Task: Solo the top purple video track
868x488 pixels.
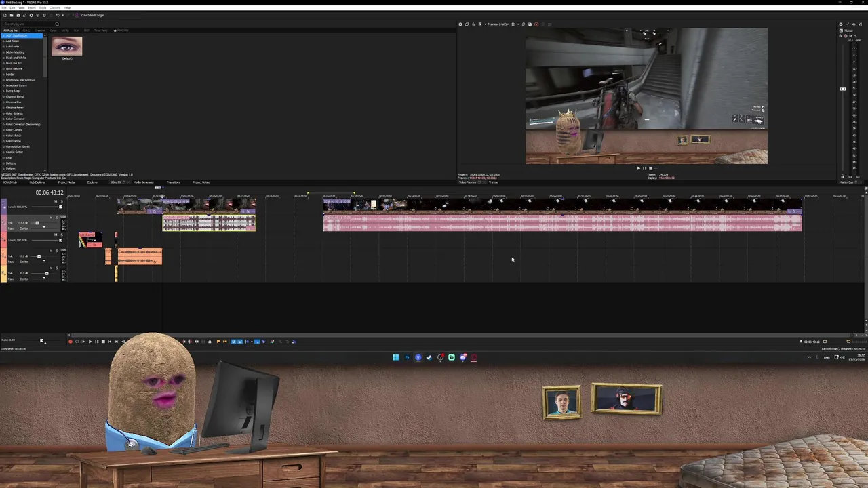Action: [62, 201]
